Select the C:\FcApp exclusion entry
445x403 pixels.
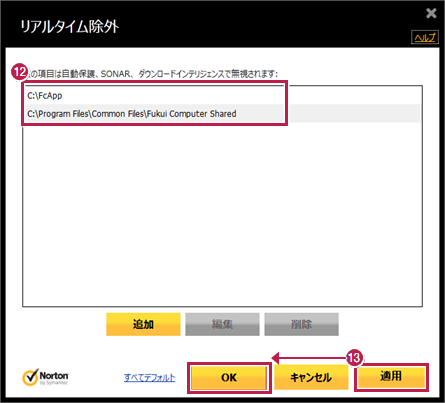click(x=222, y=96)
